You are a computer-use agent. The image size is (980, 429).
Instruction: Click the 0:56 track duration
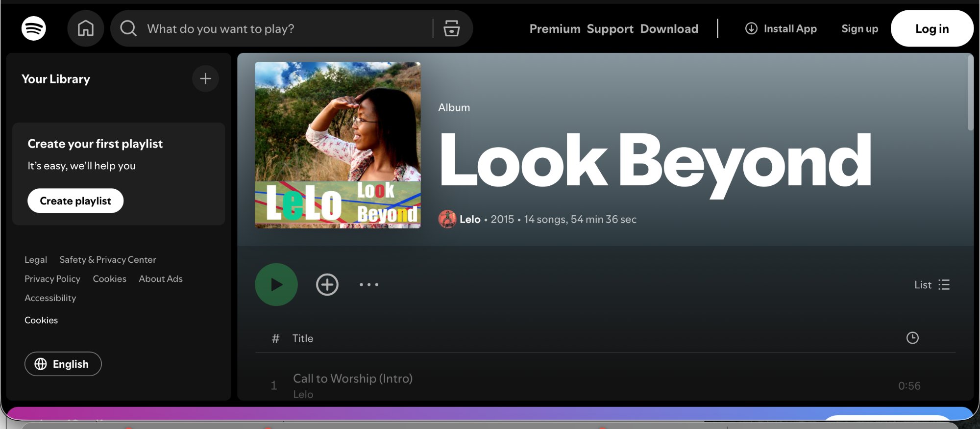click(x=909, y=386)
